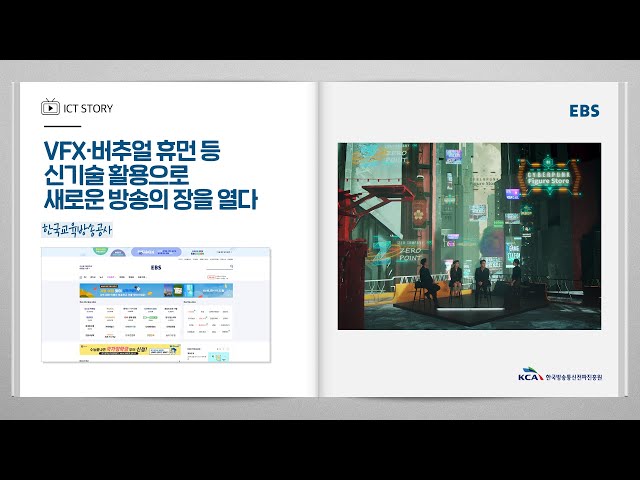
Task: Open the EBS website screenshot thumbnail
Action: click(x=156, y=304)
